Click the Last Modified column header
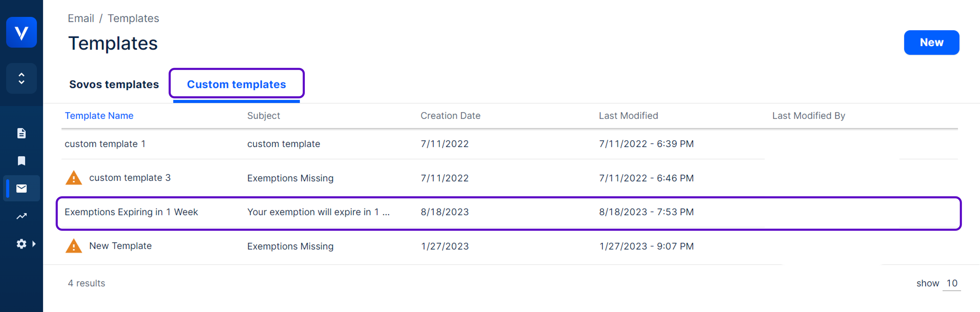 628,116
